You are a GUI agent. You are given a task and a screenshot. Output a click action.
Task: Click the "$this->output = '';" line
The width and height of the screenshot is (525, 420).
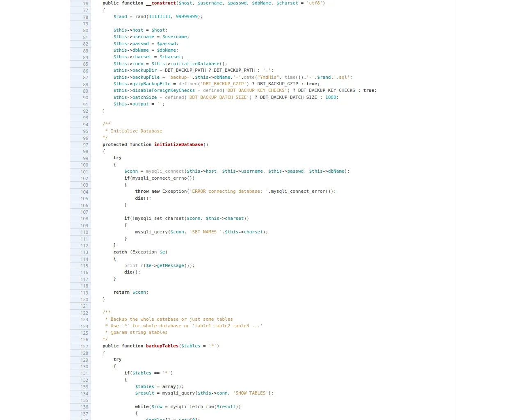(x=139, y=104)
